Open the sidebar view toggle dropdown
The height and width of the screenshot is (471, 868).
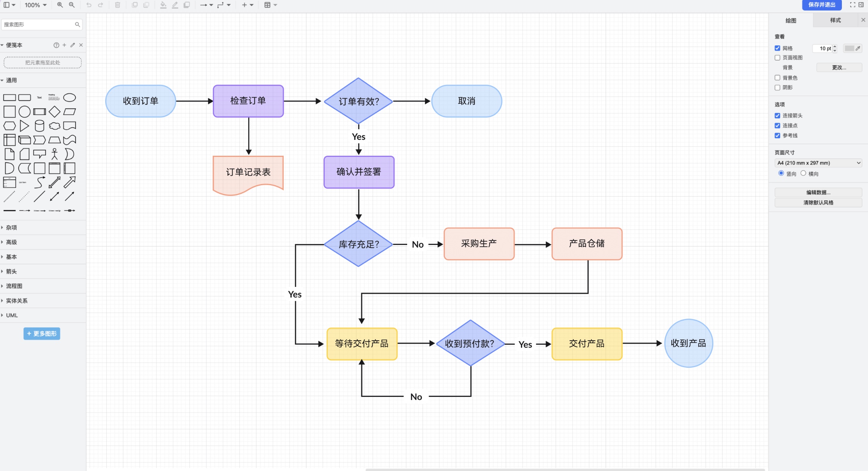(9, 5)
